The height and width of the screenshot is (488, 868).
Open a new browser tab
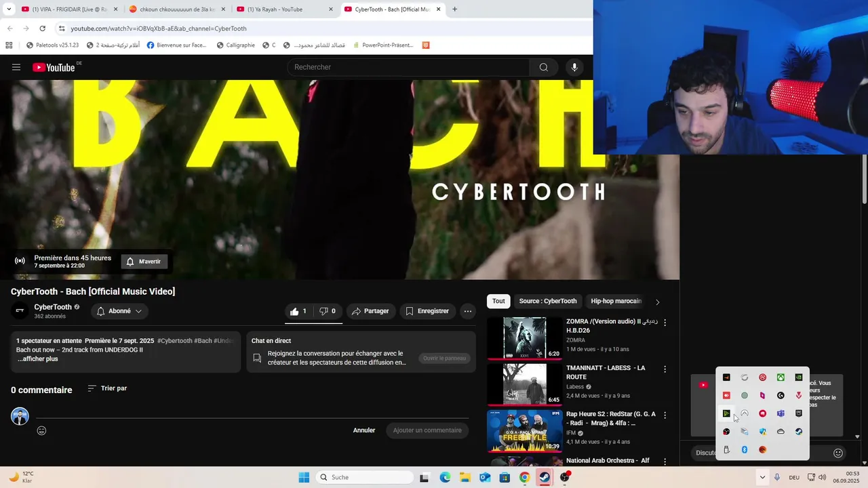[454, 9]
